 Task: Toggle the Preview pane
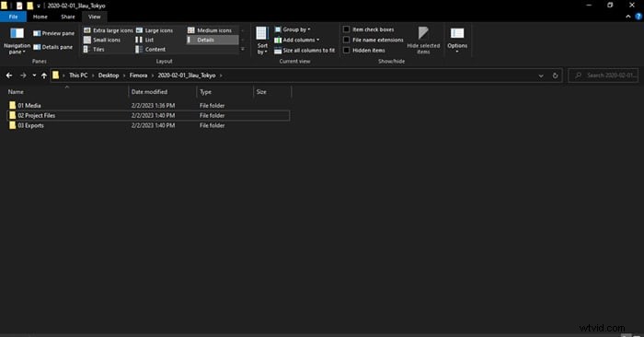tap(53, 33)
